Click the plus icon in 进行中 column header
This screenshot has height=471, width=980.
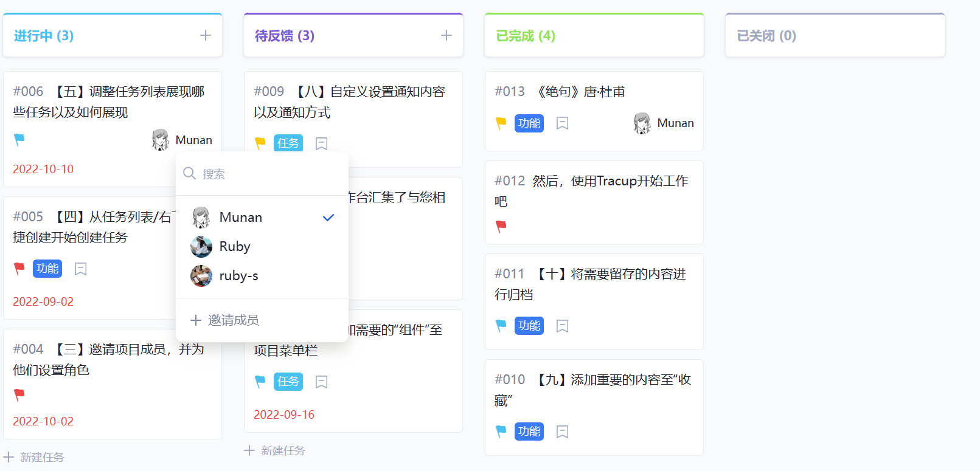[x=206, y=35]
